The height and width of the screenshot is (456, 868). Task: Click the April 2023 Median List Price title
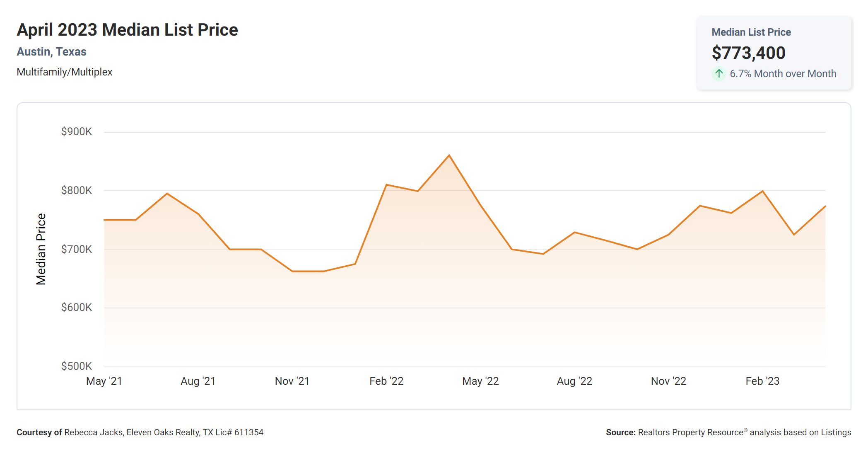(x=127, y=30)
